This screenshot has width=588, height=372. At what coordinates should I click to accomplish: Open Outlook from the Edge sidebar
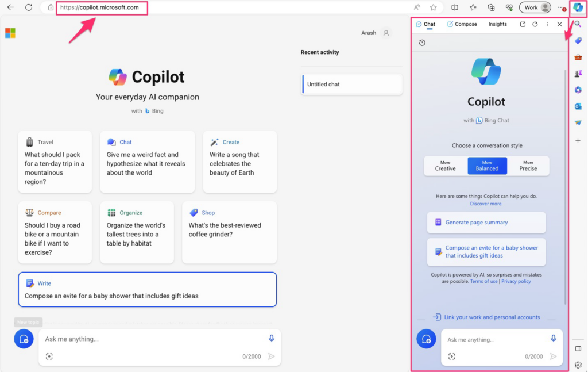pos(578,106)
